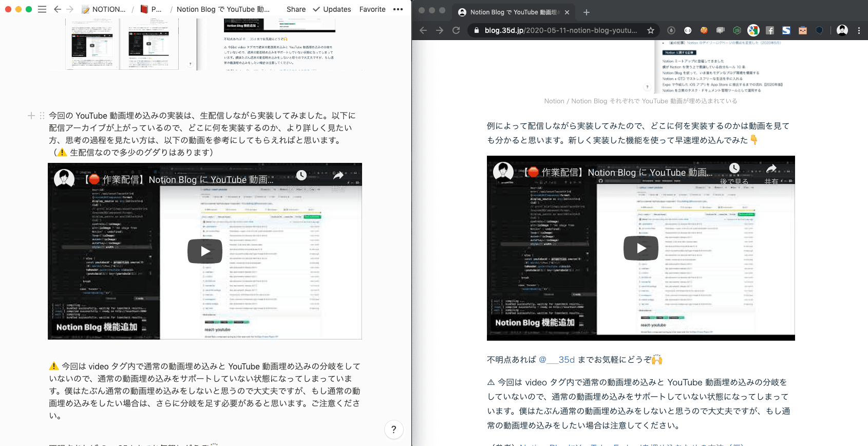
Task: Open a new Chrome tab
Action: click(587, 12)
